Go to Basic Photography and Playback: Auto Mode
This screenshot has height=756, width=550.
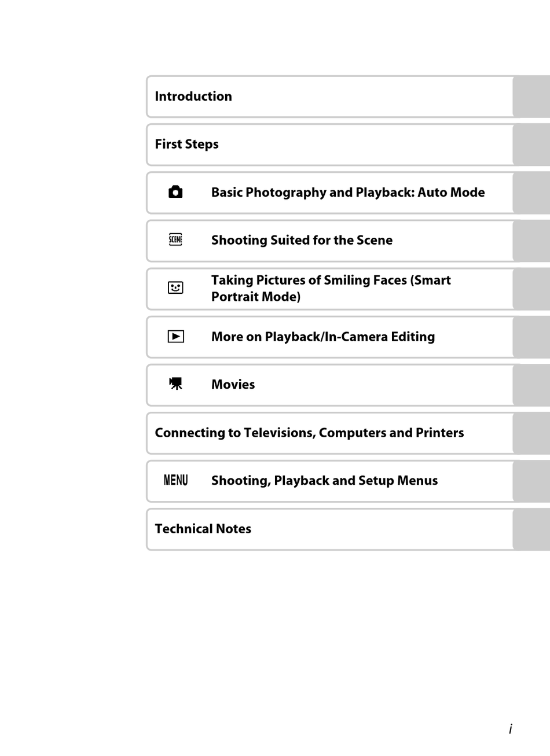(x=348, y=192)
